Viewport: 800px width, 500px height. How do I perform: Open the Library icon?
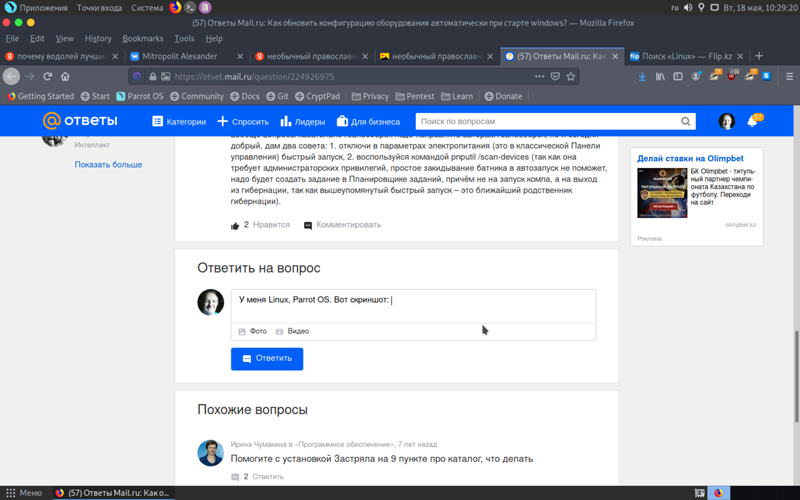pos(660,77)
